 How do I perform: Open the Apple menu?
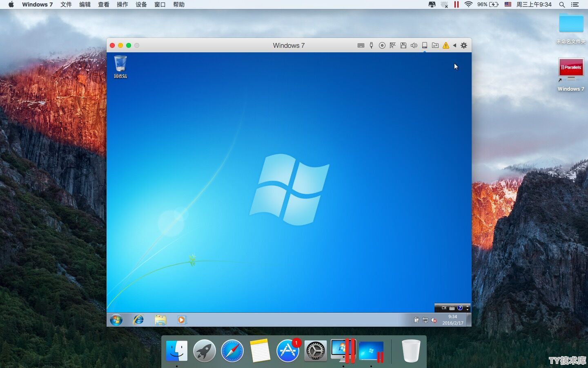coord(11,4)
